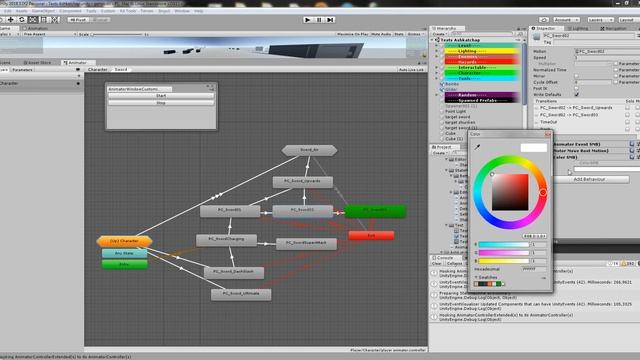Viewport: 640px width, 360px height.
Task: Collapse the Swatches section in Color picker
Action: 476,278
